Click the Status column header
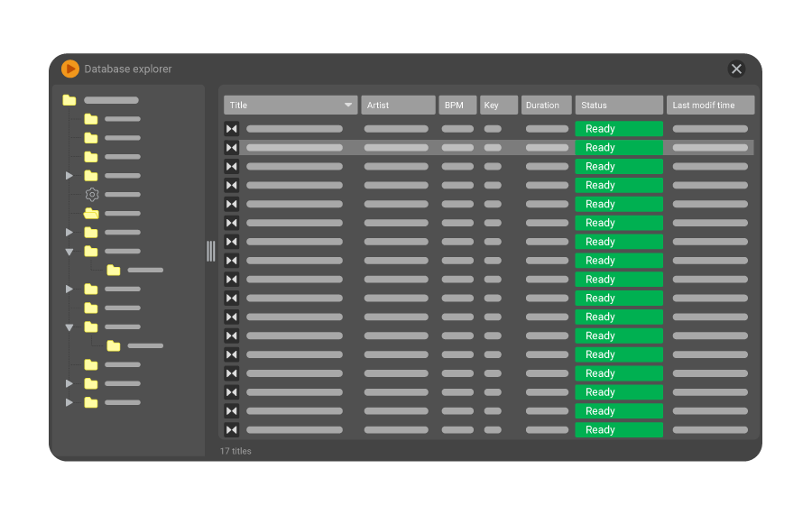Screen dimensions: 812x515 [619, 105]
